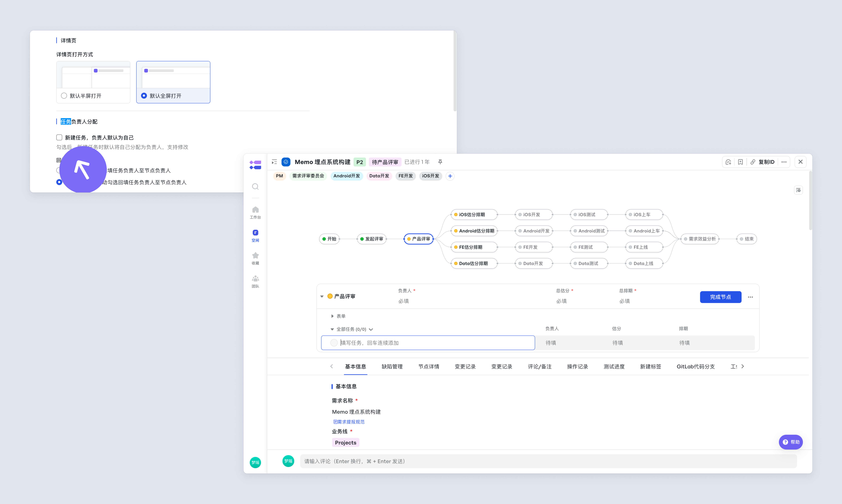Open the 需求提报规范 link
842x504 pixels.
(349, 422)
